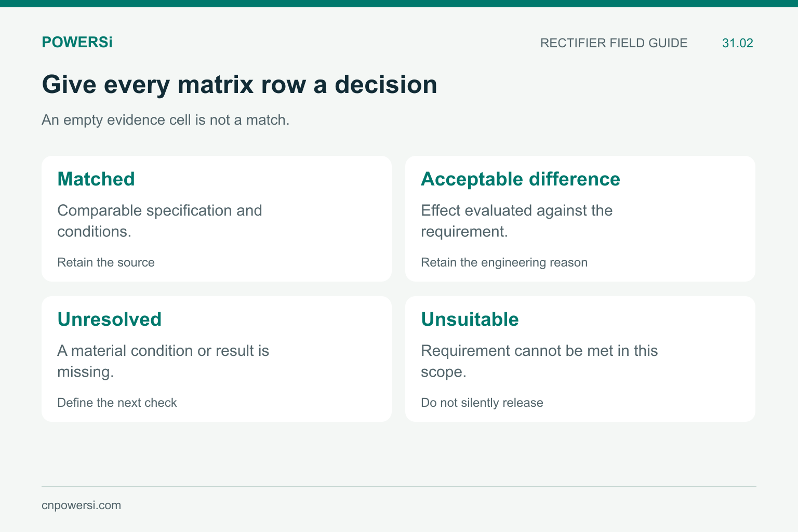The height and width of the screenshot is (532, 798).
Task: Click the 'Do not silently release' note
Action: pyautogui.click(x=482, y=403)
